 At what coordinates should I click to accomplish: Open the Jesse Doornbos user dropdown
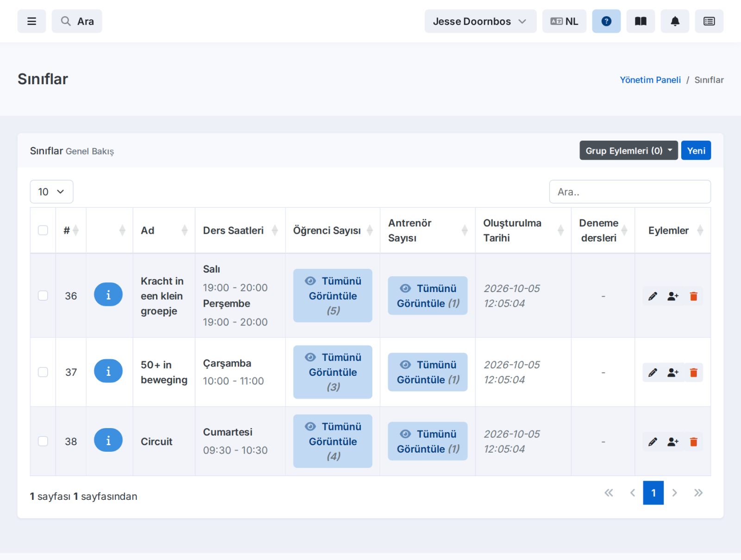(480, 21)
